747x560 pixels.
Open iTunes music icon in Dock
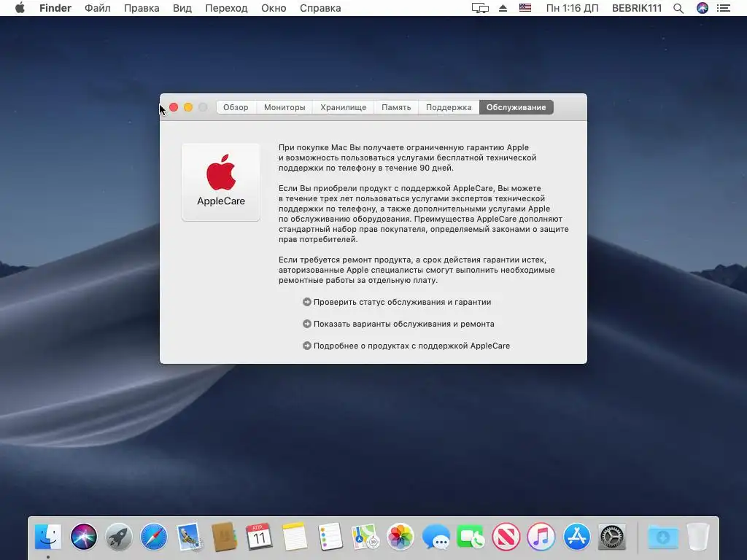(x=541, y=537)
